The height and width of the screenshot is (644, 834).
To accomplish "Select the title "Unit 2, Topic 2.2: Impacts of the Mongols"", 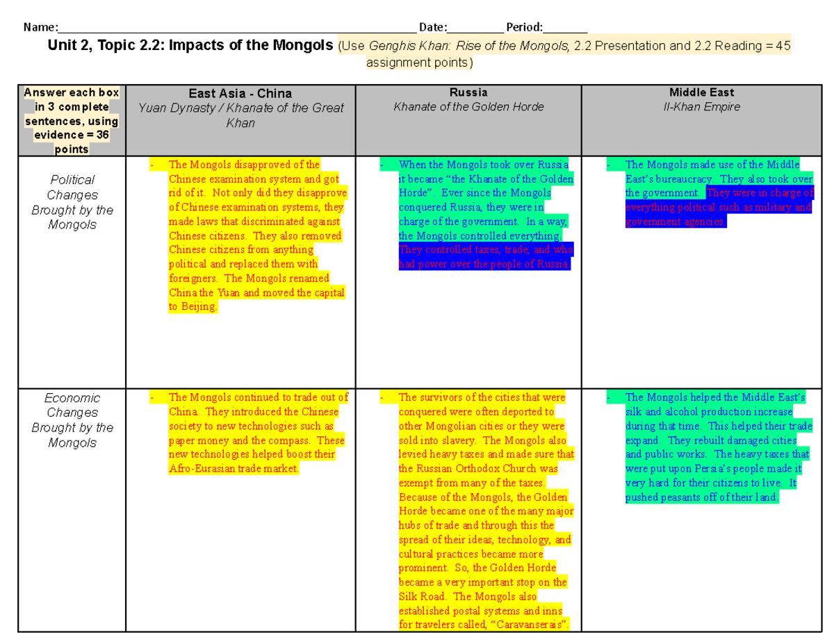I will (188, 44).
